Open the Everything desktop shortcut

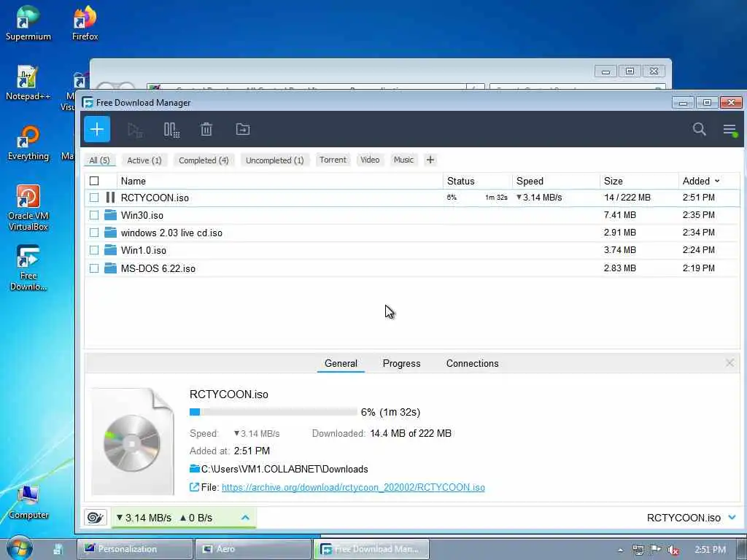[28, 142]
